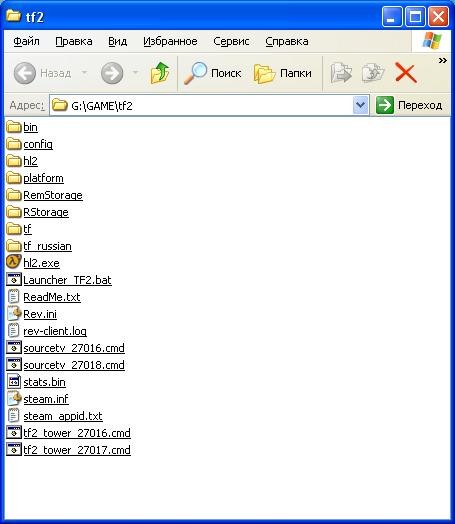Click the sourcetv_27016.cmd file icon
This screenshot has height=524, width=455.
point(14,348)
